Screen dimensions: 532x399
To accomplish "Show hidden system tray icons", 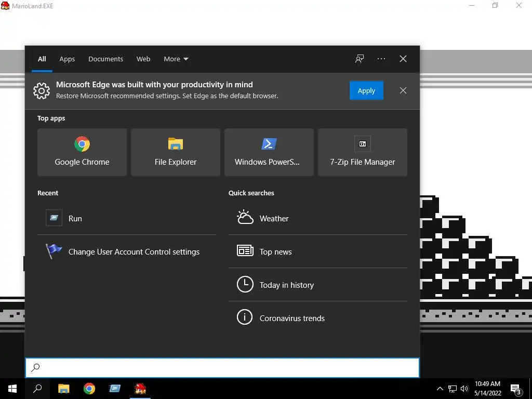I will pos(440,389).
